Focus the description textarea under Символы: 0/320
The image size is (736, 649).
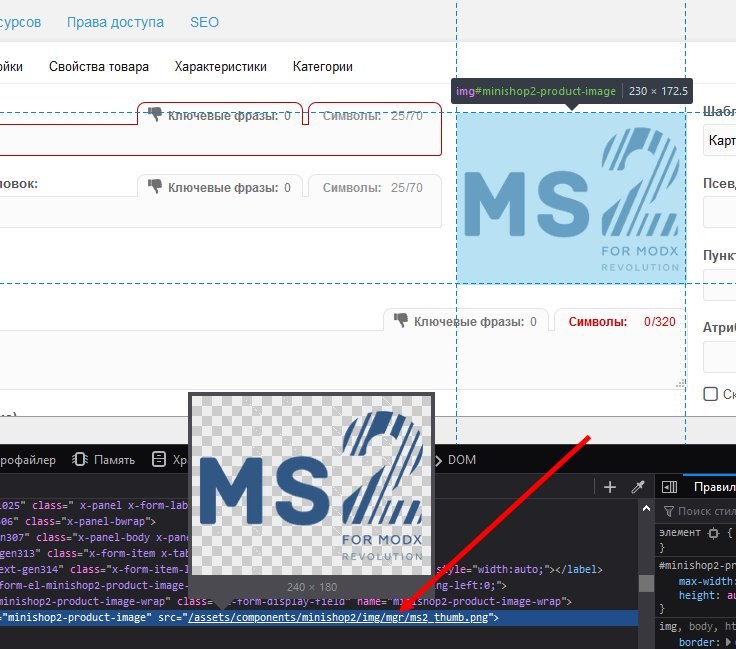(x=342, y=360)
